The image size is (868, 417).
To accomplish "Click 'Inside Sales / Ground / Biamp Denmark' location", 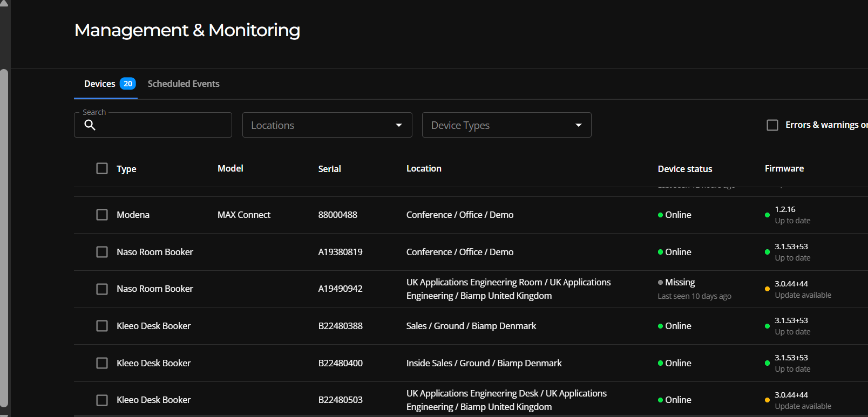I will pos(484,363).
